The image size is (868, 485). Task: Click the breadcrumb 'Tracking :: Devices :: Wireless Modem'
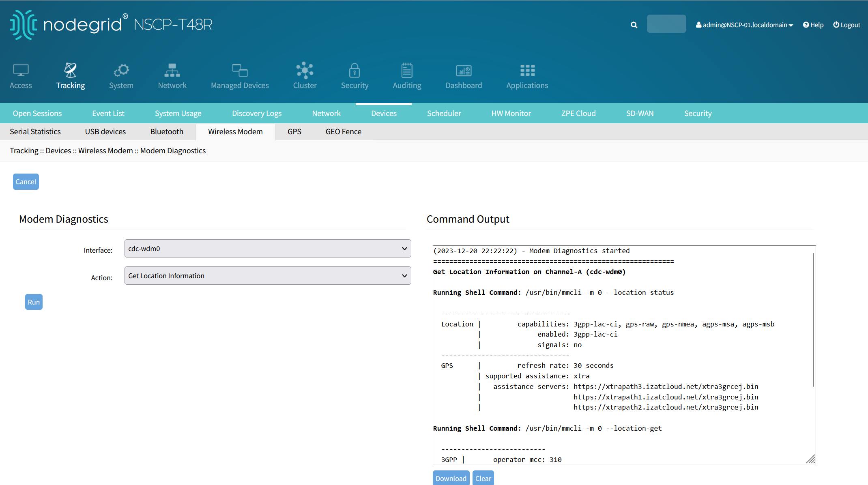click(71, 151)
